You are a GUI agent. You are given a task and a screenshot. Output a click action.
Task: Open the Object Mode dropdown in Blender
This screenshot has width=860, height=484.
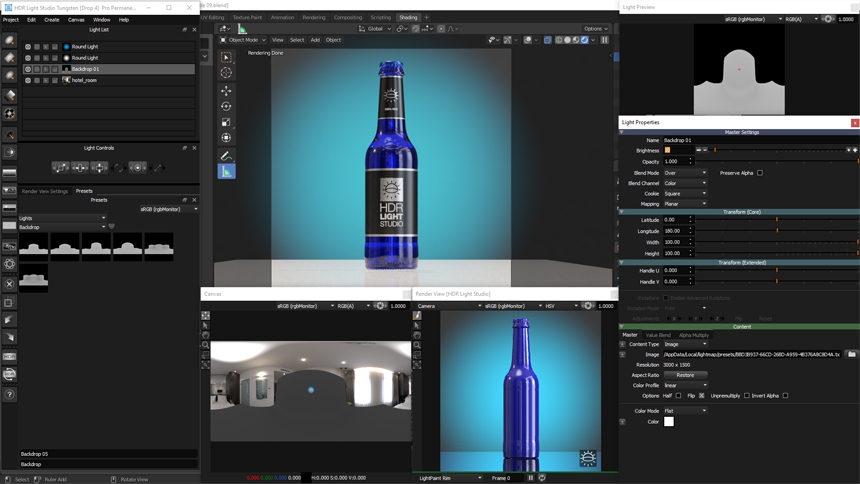point(242,40)
